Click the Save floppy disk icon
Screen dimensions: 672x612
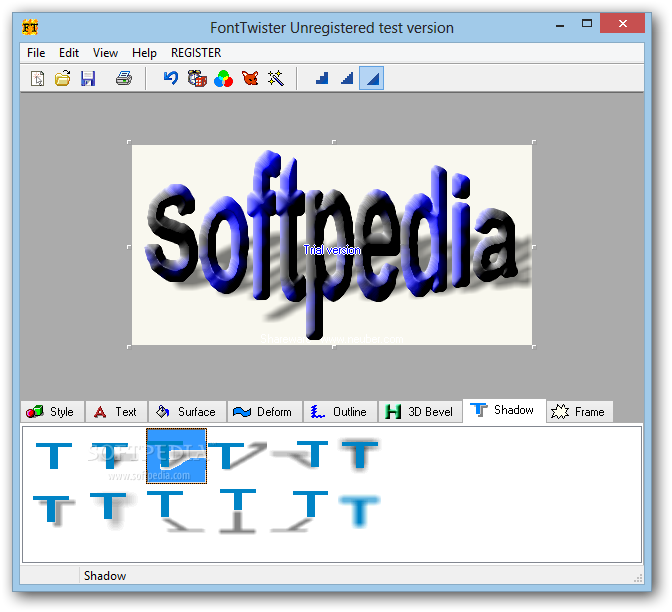[x=88, y=78]
